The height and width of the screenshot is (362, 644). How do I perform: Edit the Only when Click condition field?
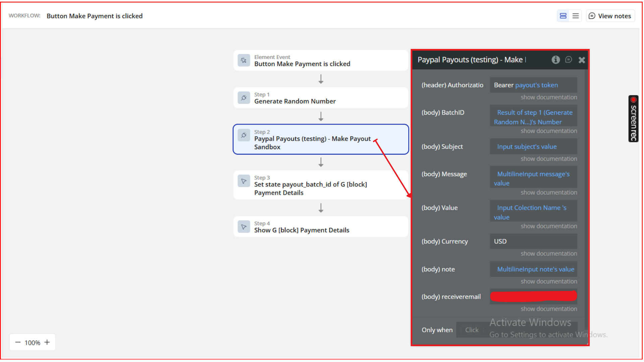[472, 330]
